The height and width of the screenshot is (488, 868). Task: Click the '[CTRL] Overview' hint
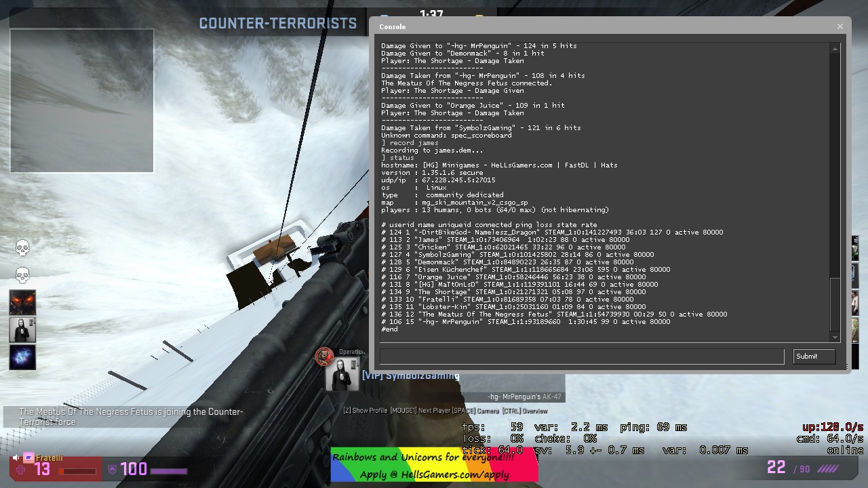525,411
